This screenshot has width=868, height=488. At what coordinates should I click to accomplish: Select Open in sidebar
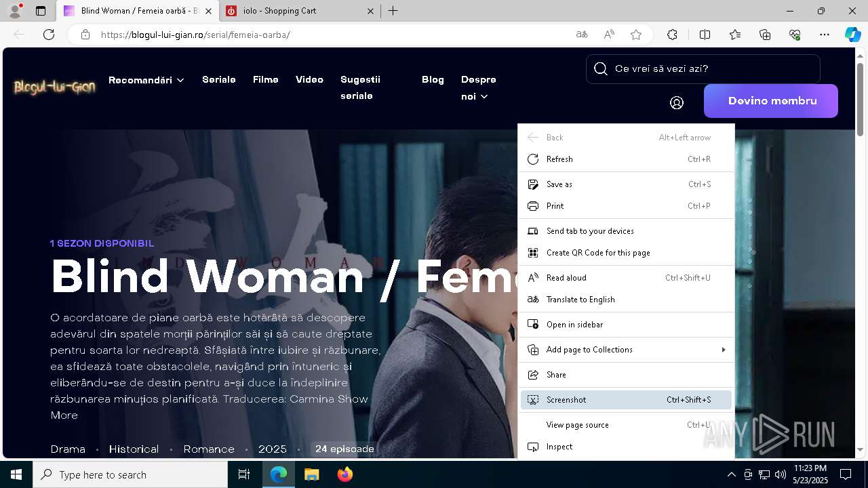pyautogui.click(x=626, y=325)
